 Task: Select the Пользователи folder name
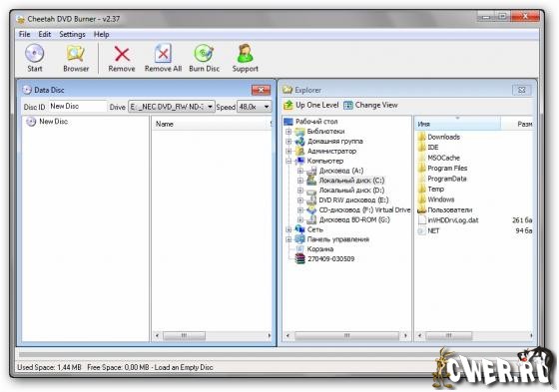tap(449, 209)
